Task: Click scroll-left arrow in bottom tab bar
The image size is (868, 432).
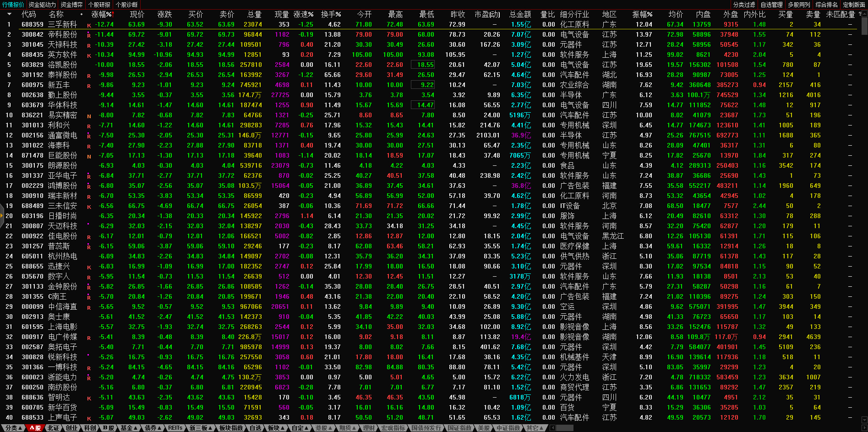Action: [553, 428]
